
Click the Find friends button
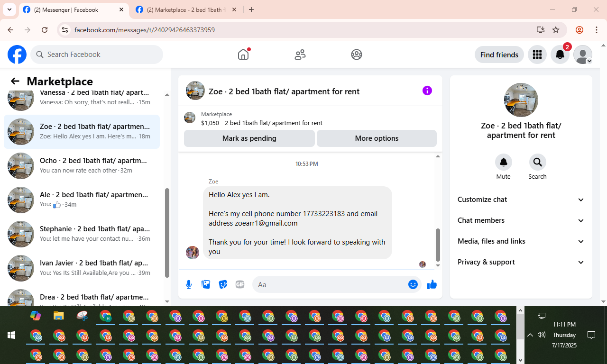499,55
